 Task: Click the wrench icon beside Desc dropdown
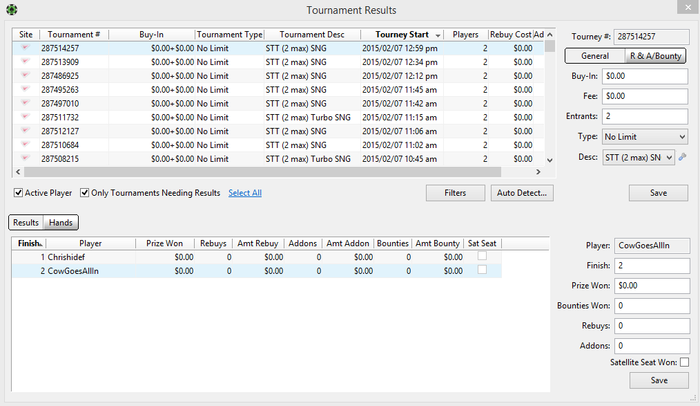click(683, 157)
